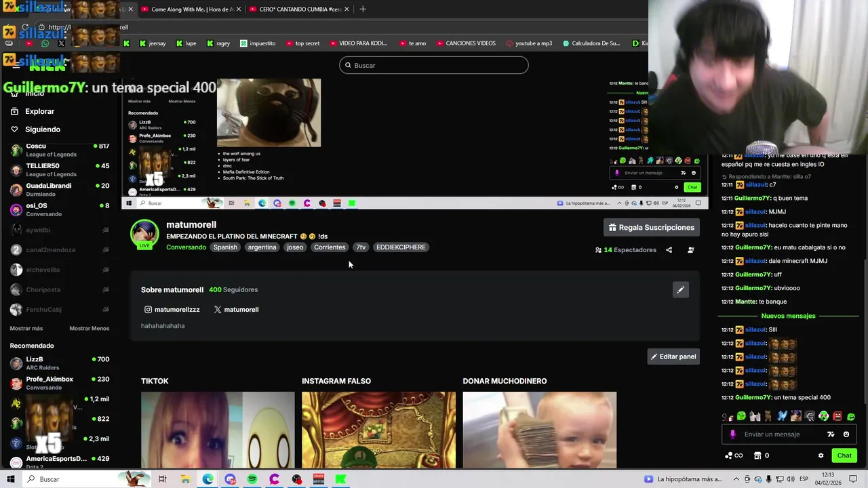868x488 pixels.
Task: Click the Regala Suscripciones button
Action: coord(651,228)
